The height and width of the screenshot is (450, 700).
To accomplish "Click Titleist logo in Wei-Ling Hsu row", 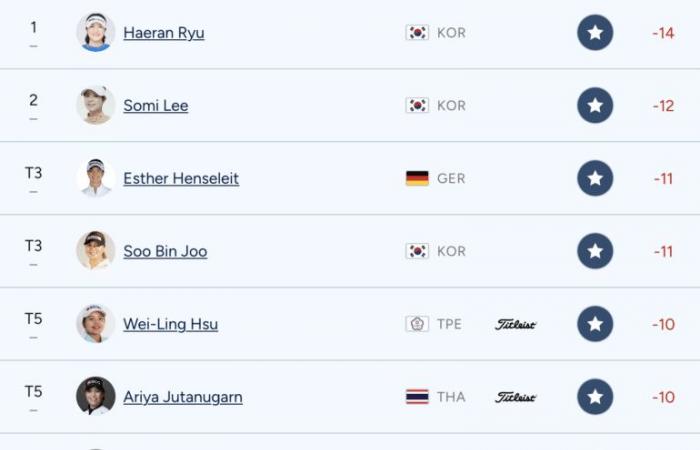I will [x=515, y=324].
